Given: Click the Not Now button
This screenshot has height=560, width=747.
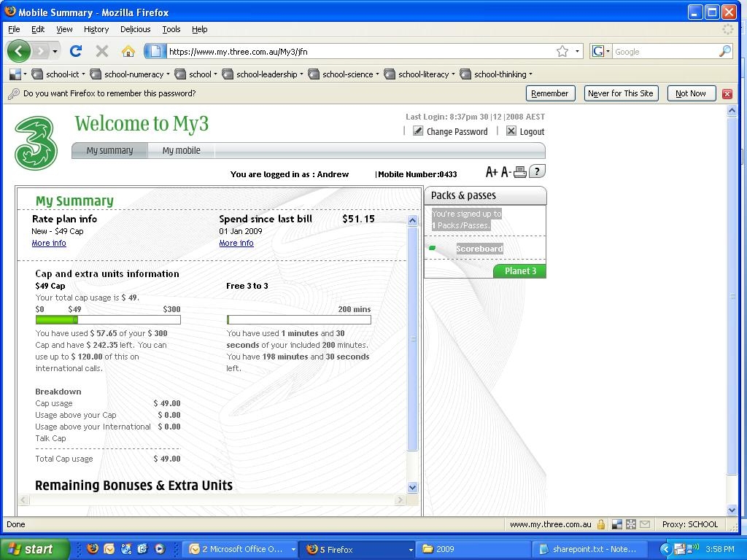Looking at the screenshot, I should (x=692, y=93).
